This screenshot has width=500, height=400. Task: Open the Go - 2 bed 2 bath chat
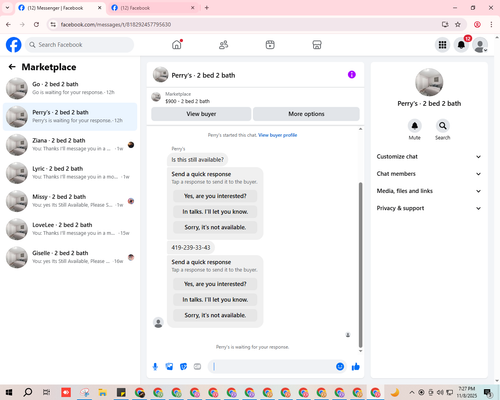tap(70, 88)
